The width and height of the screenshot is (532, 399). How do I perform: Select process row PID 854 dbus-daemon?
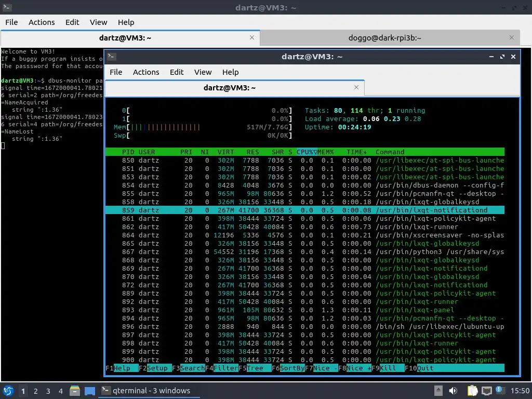point(304,185)
